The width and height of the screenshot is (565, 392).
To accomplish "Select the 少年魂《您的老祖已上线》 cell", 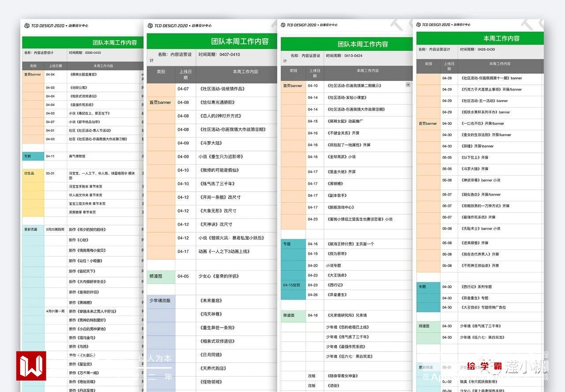I will (367, 328).
